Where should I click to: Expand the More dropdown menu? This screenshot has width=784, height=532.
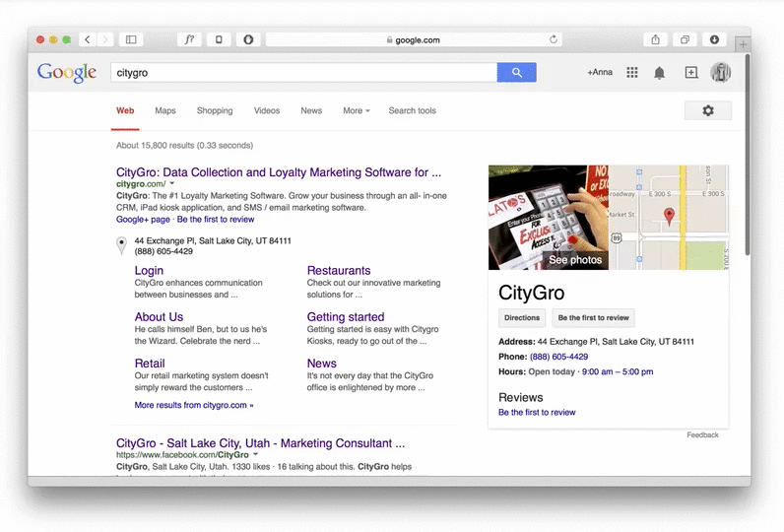pyautogui.click(x=356, y=110)
